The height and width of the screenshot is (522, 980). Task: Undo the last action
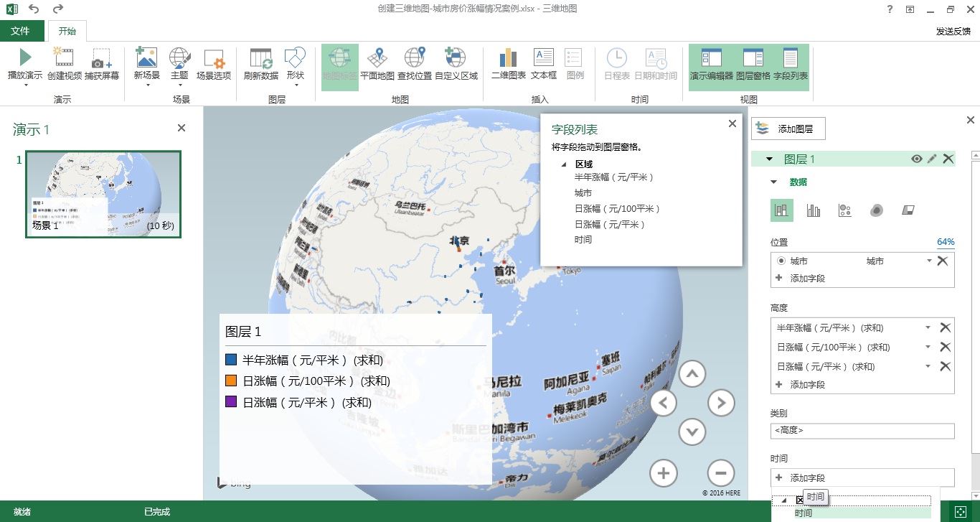(x=34, y=9)
